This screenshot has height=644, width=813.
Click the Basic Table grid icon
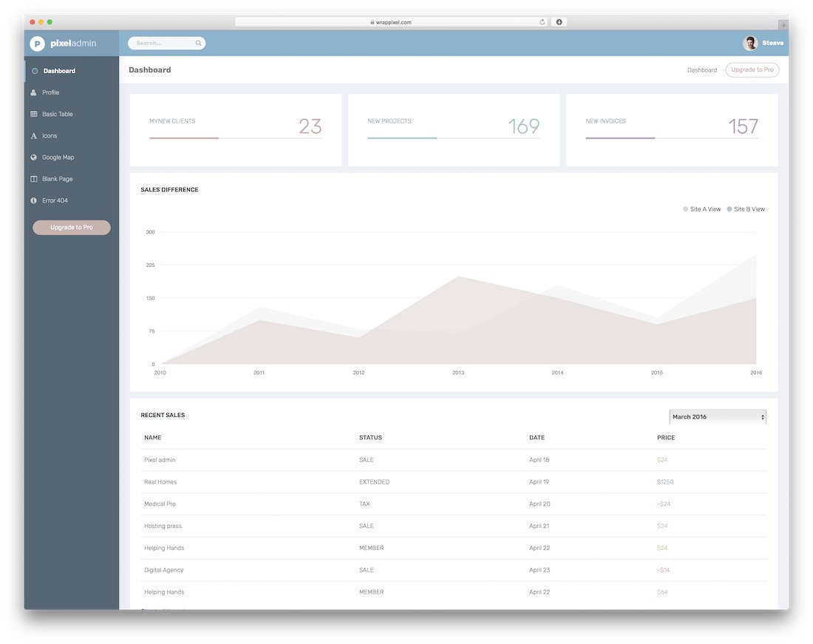[34, 114]
